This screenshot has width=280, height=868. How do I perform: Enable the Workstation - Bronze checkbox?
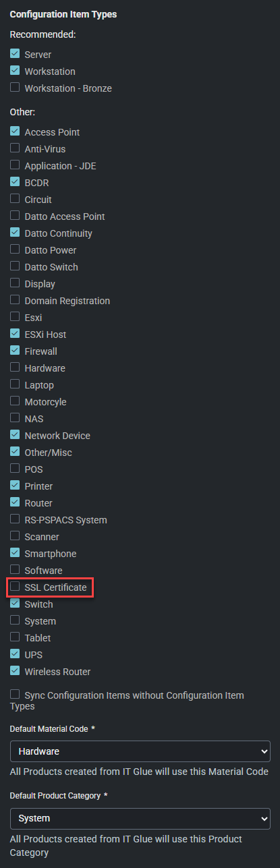click(x=15, y=88)
